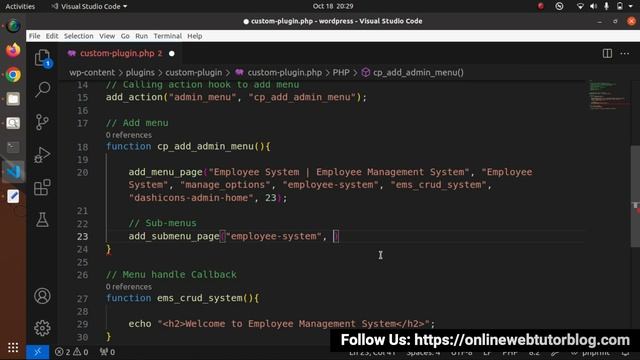The height and width of the screenshot is (360, 640).
Task: Show Applications grid in the dock
Action: (13, 347)
